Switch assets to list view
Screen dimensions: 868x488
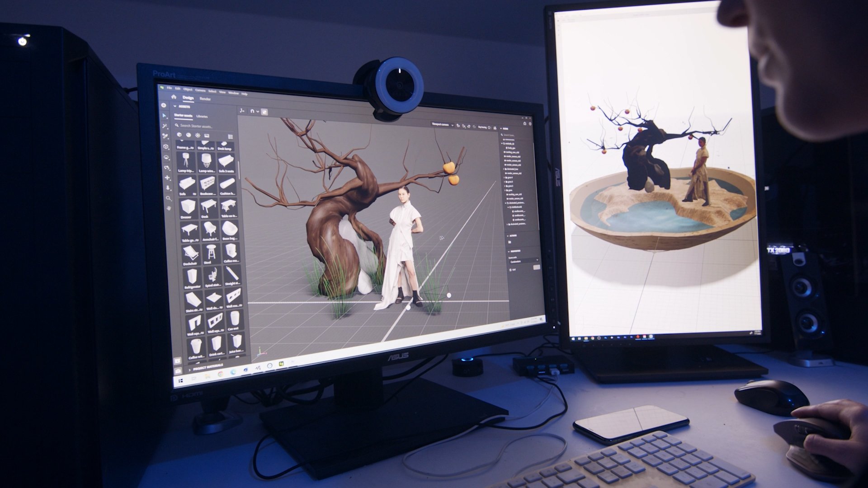pos(230,136)
